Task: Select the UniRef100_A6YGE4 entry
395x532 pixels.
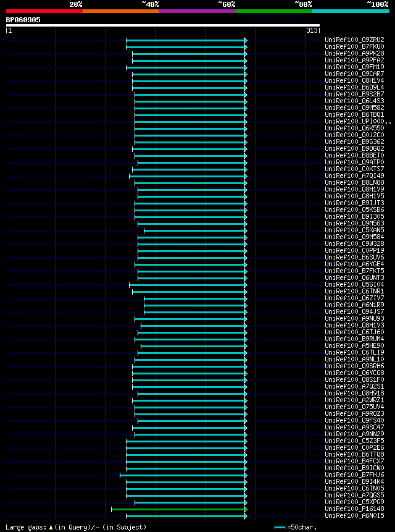Action: point(354,264)
